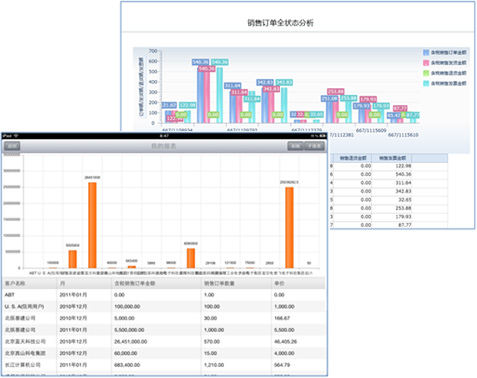The image size is (477, 378).
Task: Click the green legend swatch in the sales chart
Action: [426, 73]
